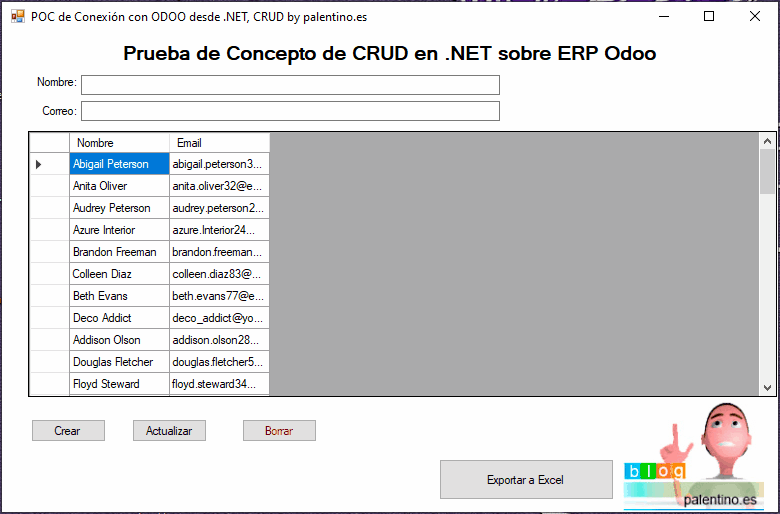
Task: Click the cartoon character mascot image
Action: 724,440
